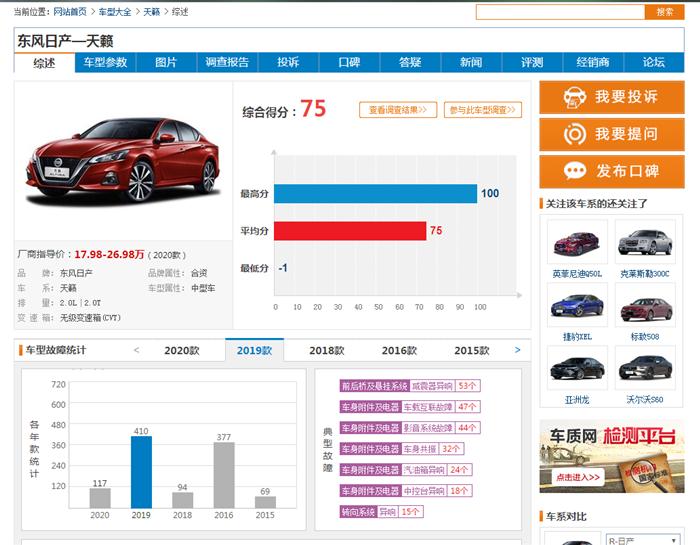This screenshot has height=545, width=700.
Task: Click the 发布口碑 text label
Action: [x=628, y=171]
